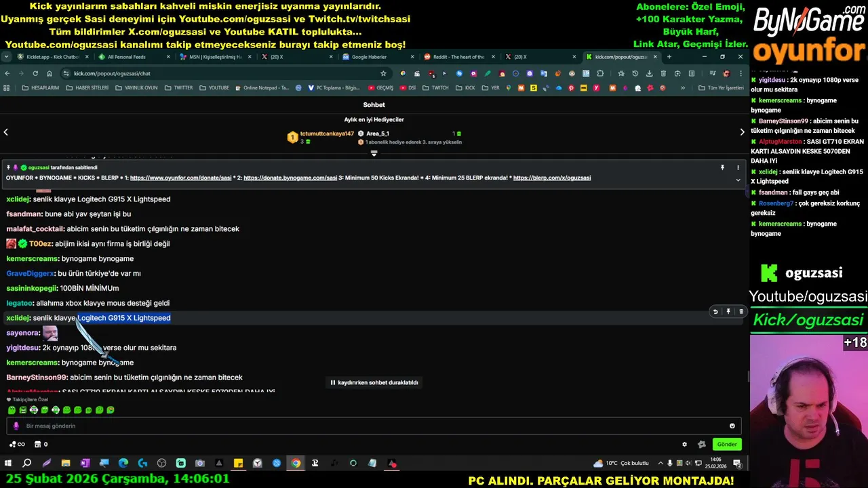
Task: Open Chrome from the taskbar
Action: point(296,464)
